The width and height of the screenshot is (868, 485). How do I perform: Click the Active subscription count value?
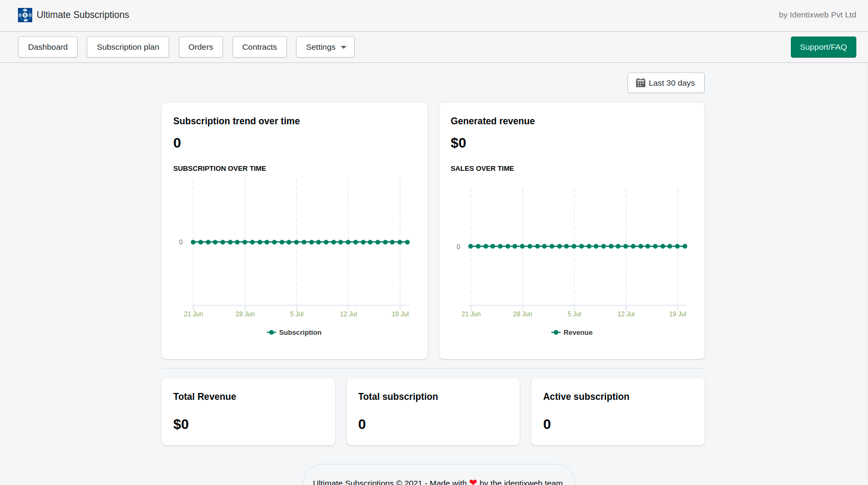coord(547,424)
